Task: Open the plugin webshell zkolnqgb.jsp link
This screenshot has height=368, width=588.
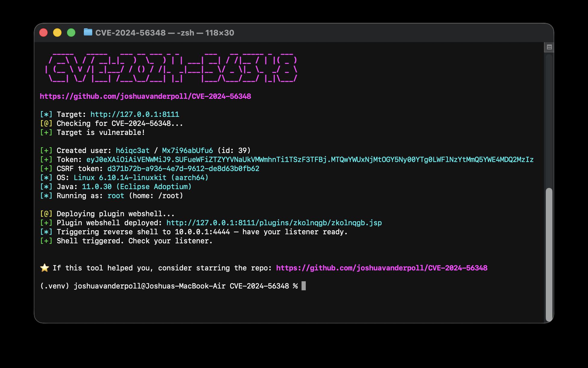Action: point(274,223)
